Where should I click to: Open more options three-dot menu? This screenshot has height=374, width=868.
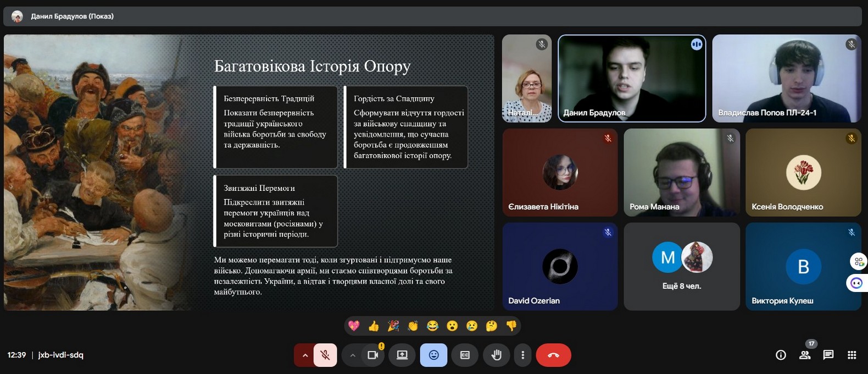pos(522,355)
